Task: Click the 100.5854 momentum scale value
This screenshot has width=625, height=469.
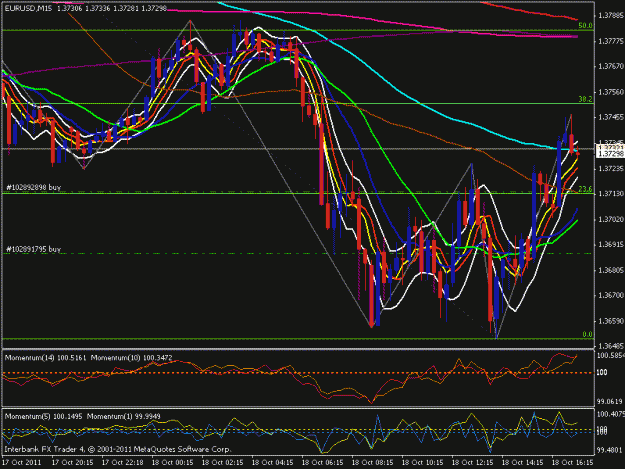Action: [611, 355]
